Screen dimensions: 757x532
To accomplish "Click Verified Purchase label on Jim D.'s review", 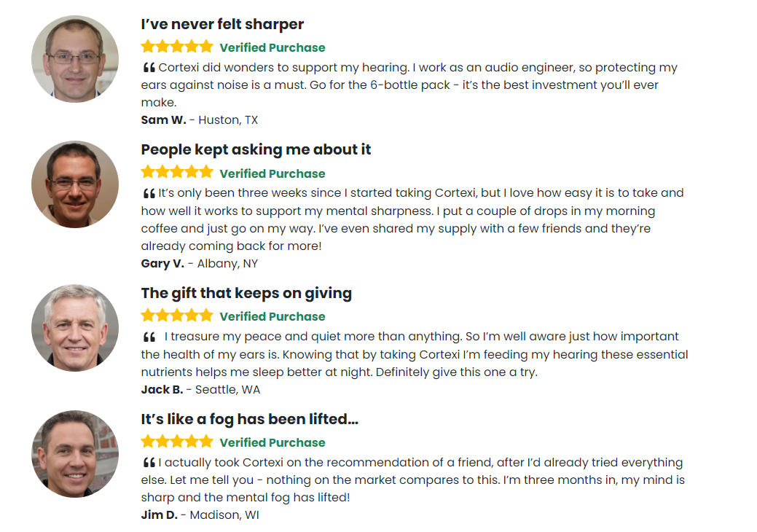I will pos(272,442).
